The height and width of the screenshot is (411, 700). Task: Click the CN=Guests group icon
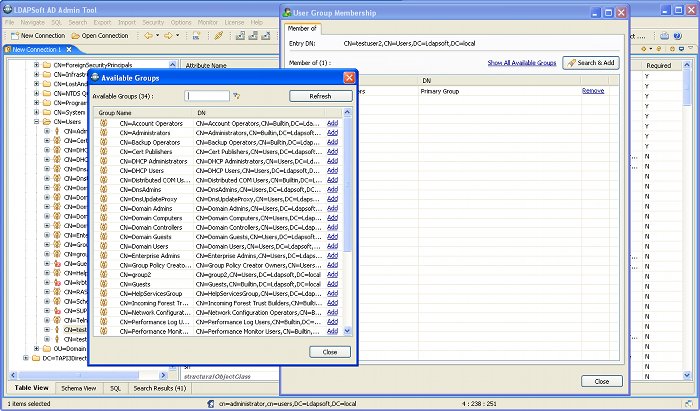[x=104, y=284]
